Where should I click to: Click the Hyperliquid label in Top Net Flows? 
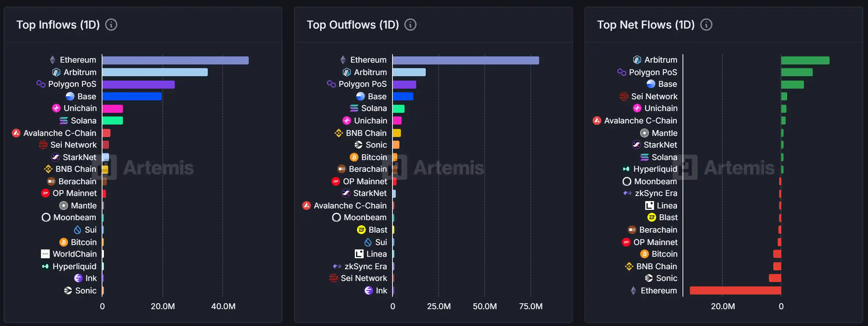(655, 169)
